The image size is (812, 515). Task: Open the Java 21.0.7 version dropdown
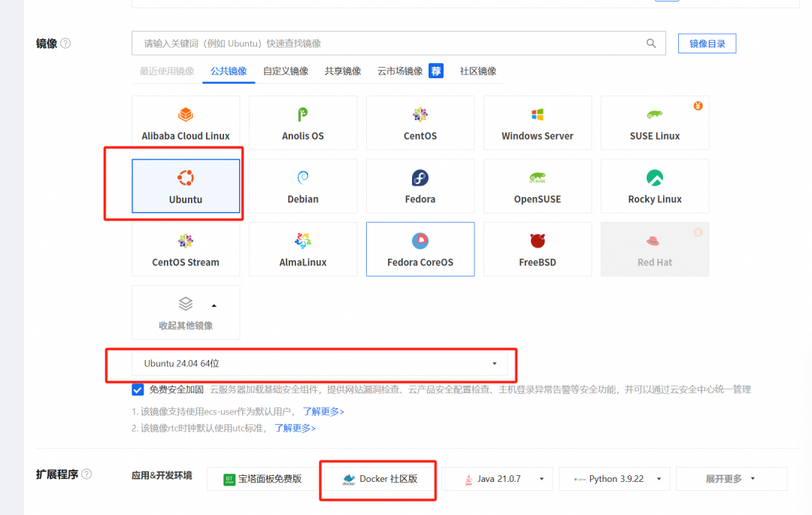pos(497,479)
